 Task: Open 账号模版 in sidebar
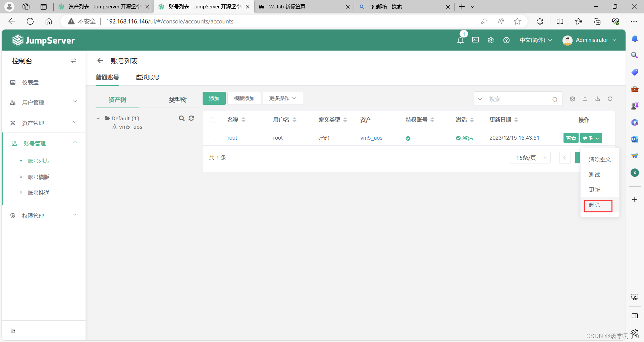point(38,177)
